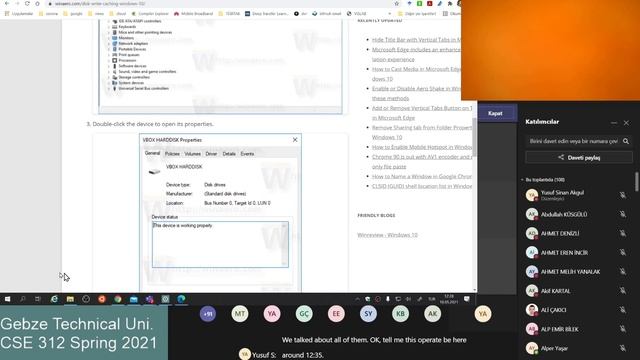Viewport: 640px width, 360px height.
Task: Click the system tray microphone icon
Action: pyautogui.click(x=388, y=299)
